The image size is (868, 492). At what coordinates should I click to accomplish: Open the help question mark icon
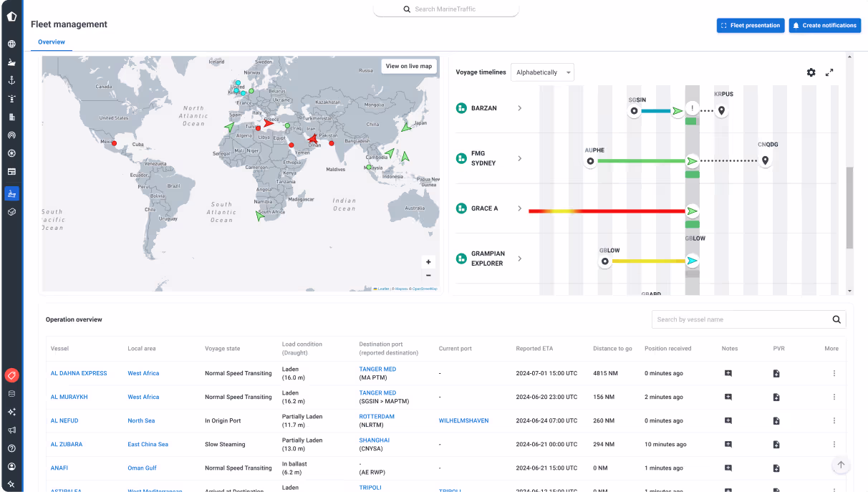11,448
